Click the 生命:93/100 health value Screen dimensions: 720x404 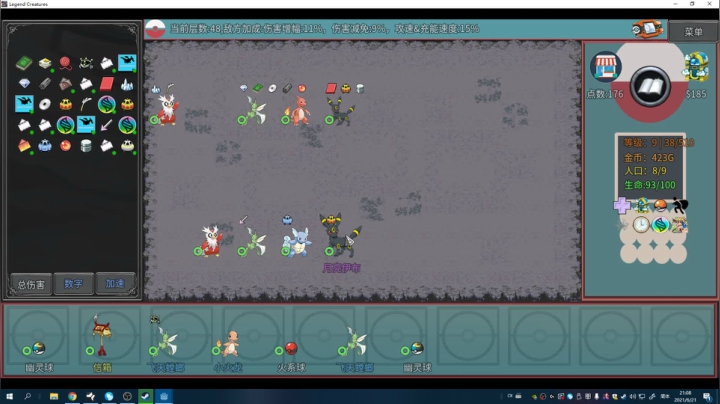tap(650, 185)
